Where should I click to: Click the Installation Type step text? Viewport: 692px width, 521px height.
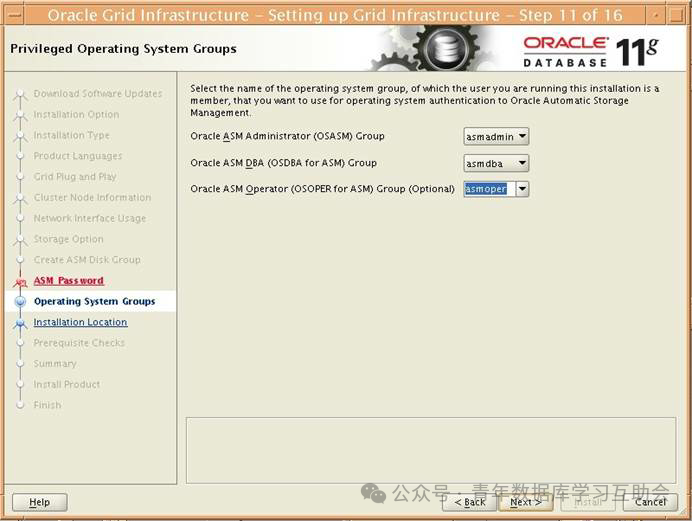point(71,135)
